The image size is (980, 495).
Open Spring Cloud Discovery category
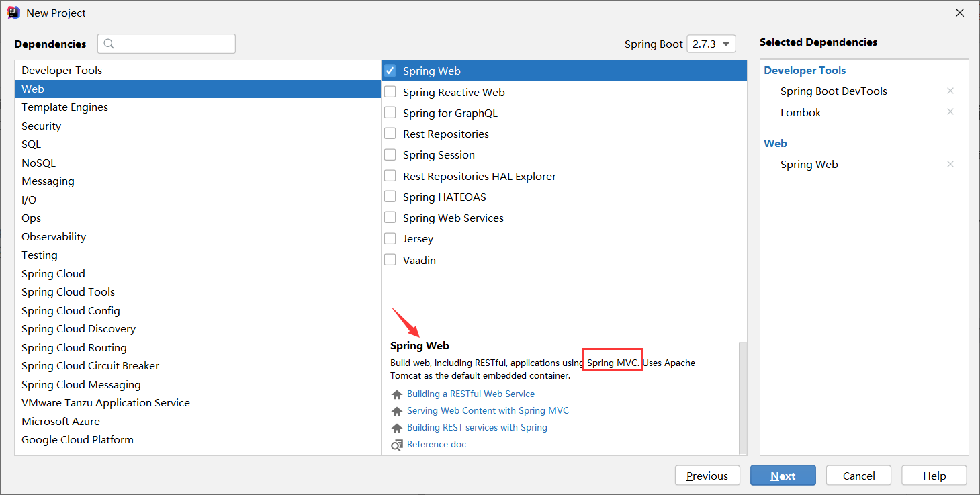[x=197, y=329]
